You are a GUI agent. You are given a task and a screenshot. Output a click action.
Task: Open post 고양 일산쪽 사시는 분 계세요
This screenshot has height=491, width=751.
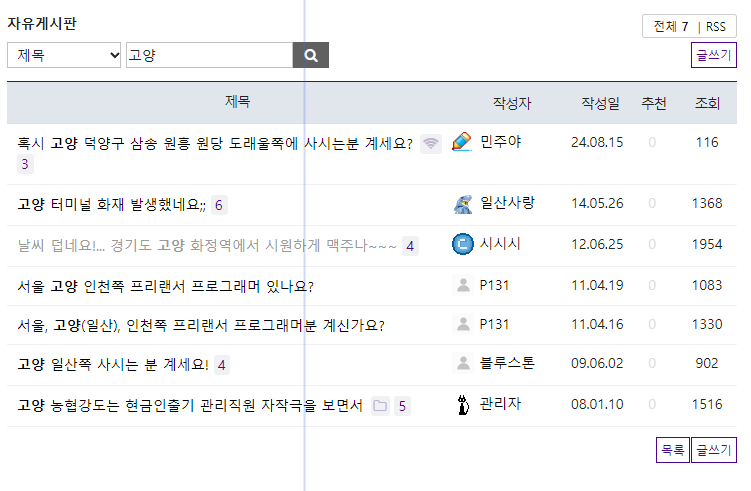point(113,365)
